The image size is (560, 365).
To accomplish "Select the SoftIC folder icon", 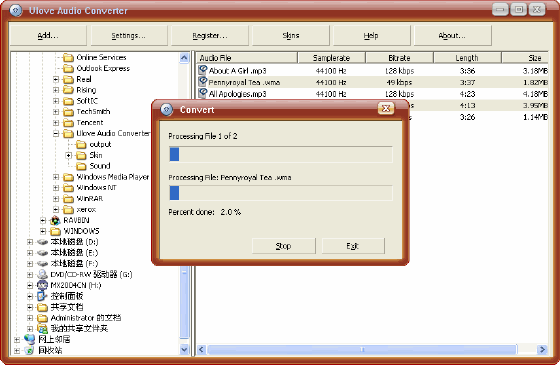I will [x=68, y=101].
